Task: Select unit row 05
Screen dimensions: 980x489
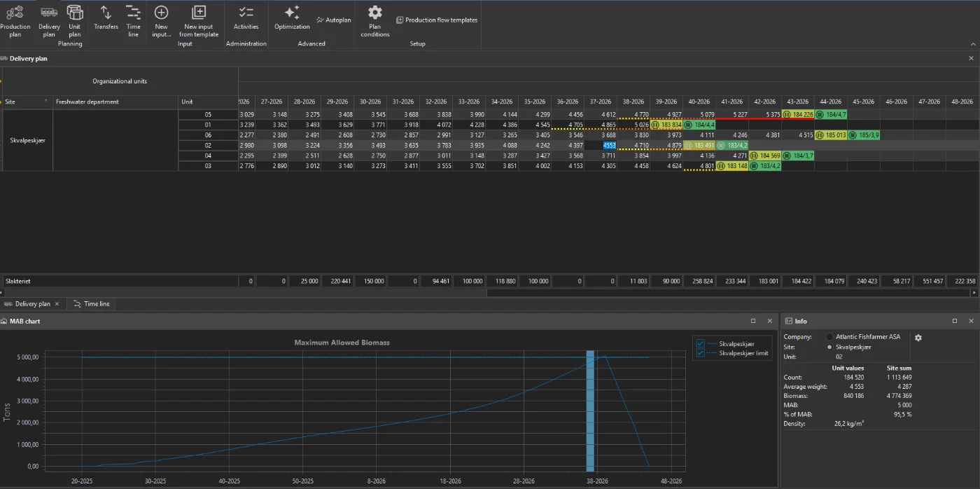Action: coord(208,114)
